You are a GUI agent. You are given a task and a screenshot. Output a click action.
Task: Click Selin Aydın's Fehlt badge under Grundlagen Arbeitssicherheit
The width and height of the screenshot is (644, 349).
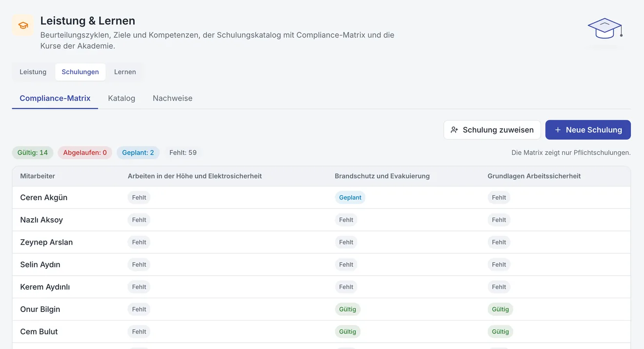pos(499,265)
